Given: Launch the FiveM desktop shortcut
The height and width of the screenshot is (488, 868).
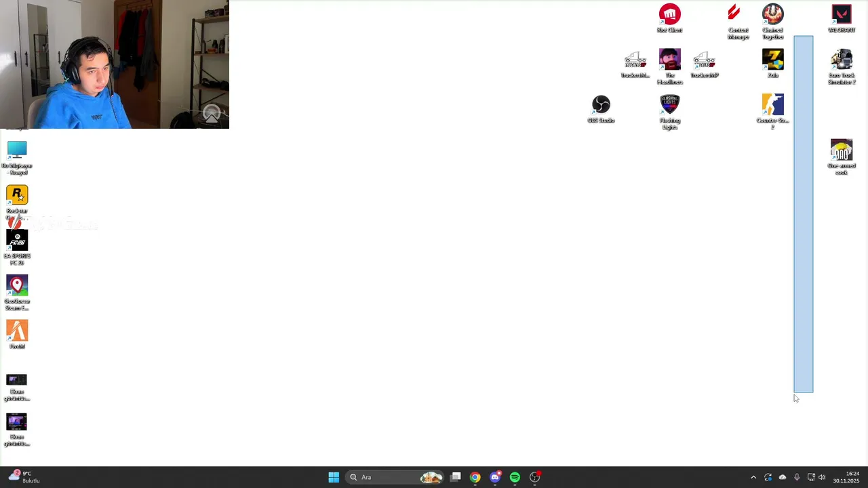Looking at the screenshot, I should [17, 335].
